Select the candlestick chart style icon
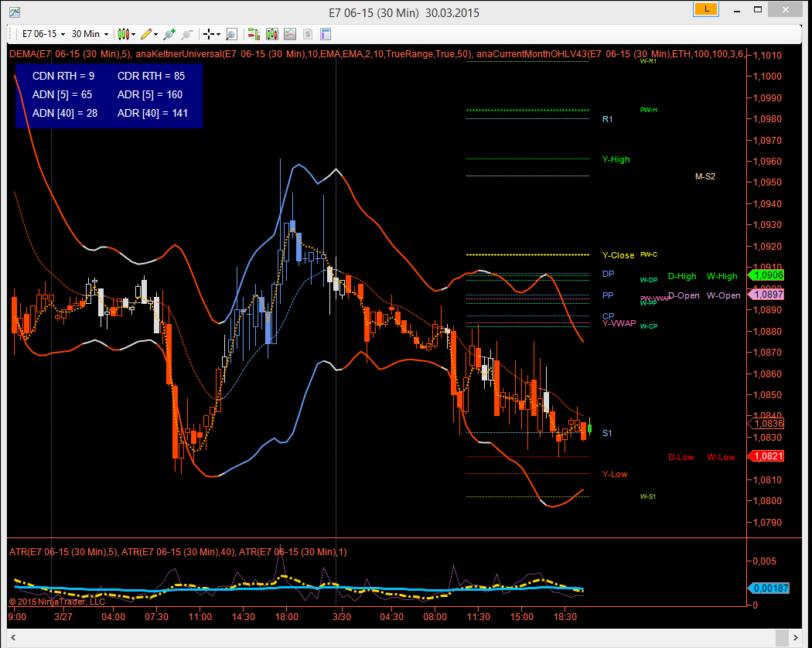This screenshot has width=812, height=648. point(123,34)
